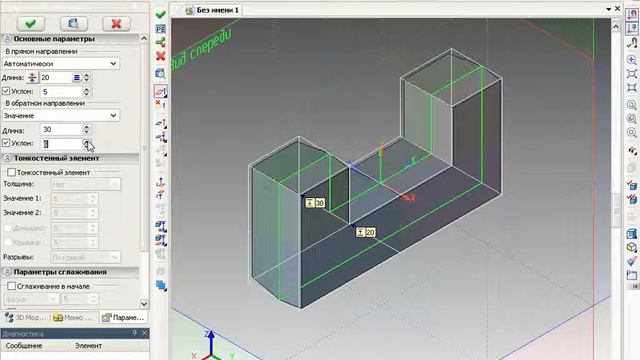The height and width of the screenshot is (360, 640).
Task: Confirm the extrusion with the green checkmark button
Action: pyautogui.click(x=31, y=24)
